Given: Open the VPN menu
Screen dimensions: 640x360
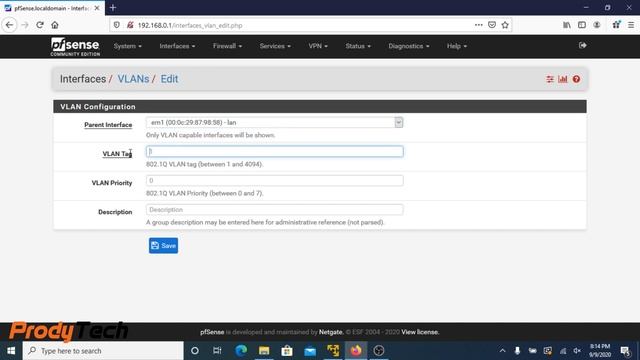Looking at the screenshot, I should (x=318, y=46).
